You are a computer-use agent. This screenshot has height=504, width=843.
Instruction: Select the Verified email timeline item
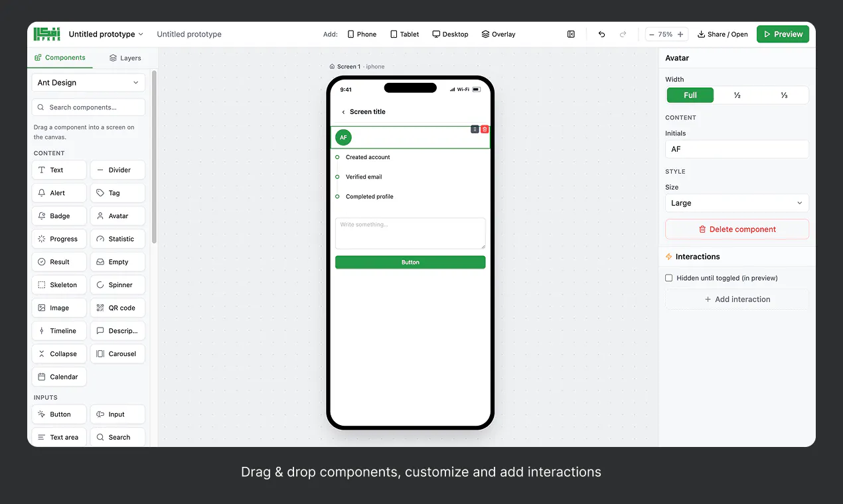[x=364, y=177]
